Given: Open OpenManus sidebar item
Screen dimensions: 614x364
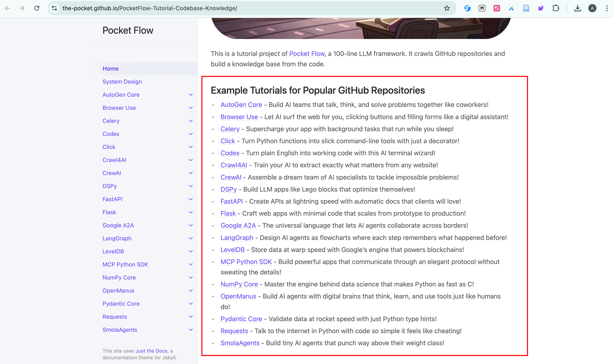Looking at the screenshot, I should [118, 290].
